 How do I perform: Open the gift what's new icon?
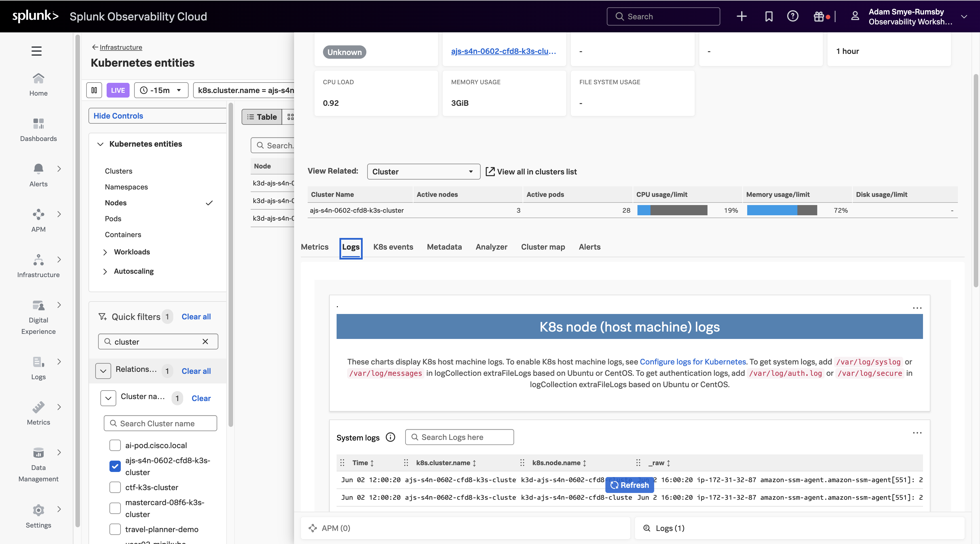click(819, 16)
